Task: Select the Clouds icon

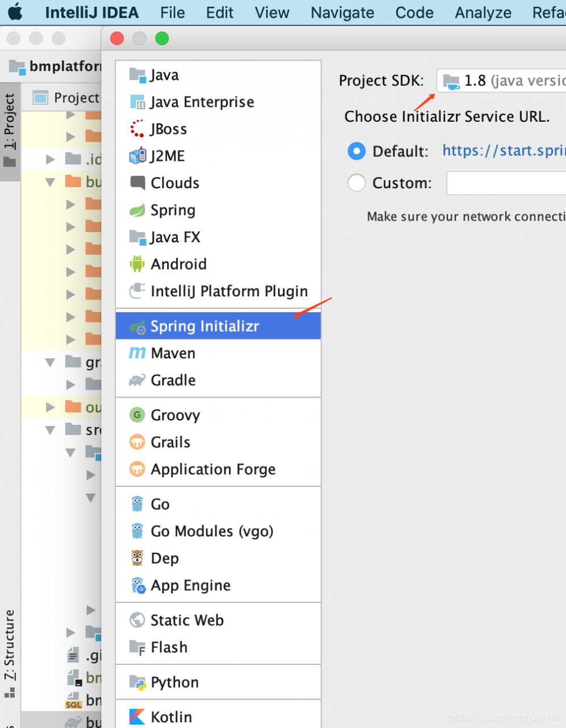Action: point(138,183)
